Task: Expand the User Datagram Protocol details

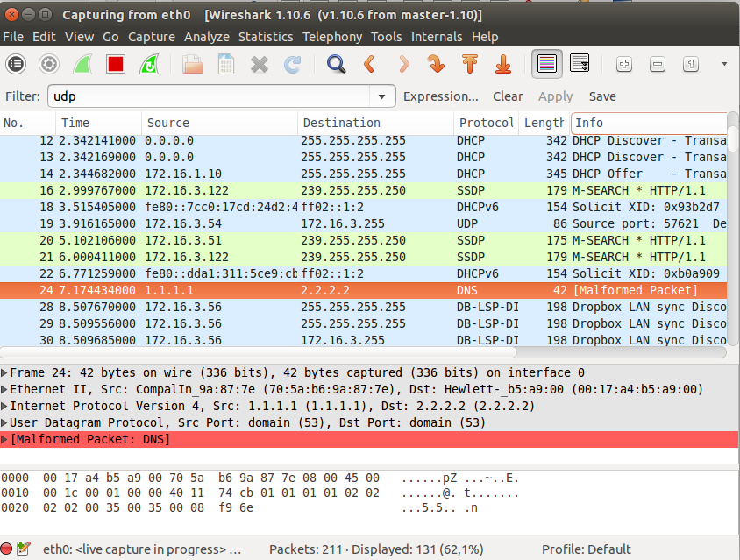Action: [5, 422]
